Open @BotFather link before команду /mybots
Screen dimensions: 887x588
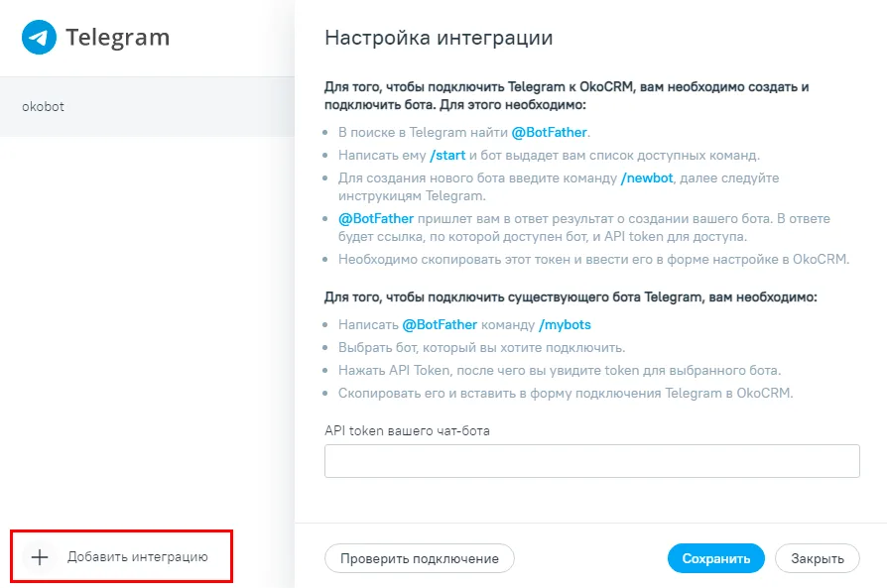pyautogui.click(x=440, y=325)
